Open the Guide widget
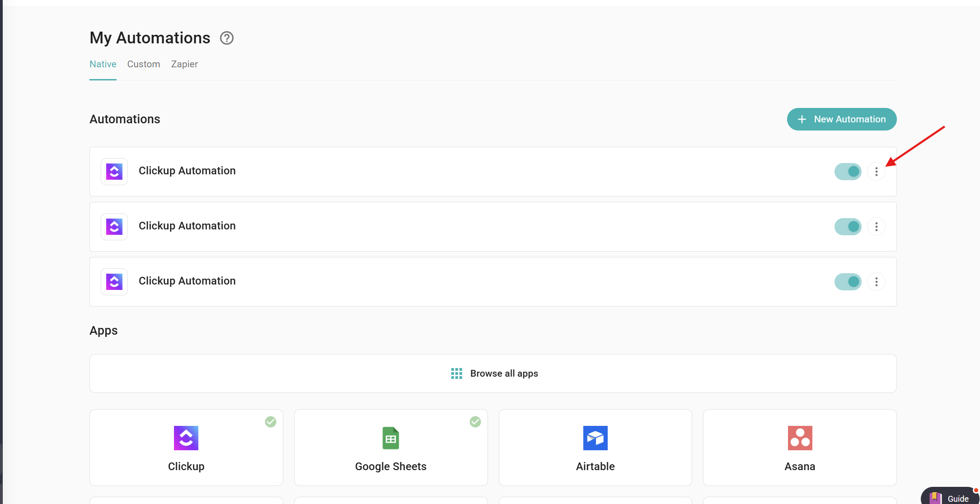The width and height of the screenshot is (980, 504). [951, 498]
